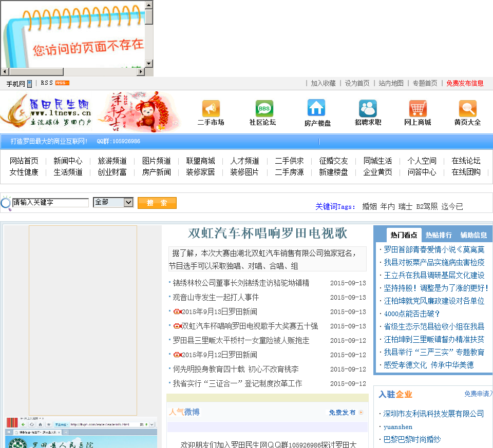Click the small arrow icon beside 免费发布
The image size is (493, 448).
[361, 412]
